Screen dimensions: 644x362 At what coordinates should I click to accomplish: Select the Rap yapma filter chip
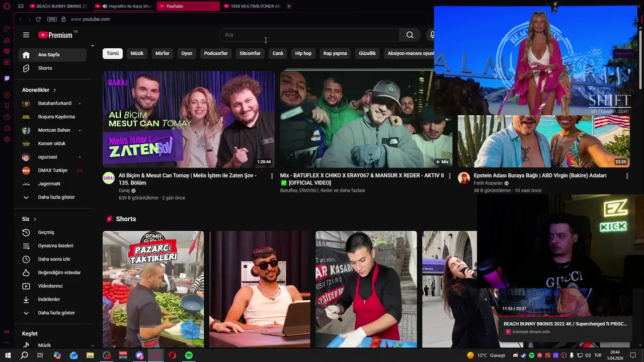pyautogui.click(x=335, y=53)
